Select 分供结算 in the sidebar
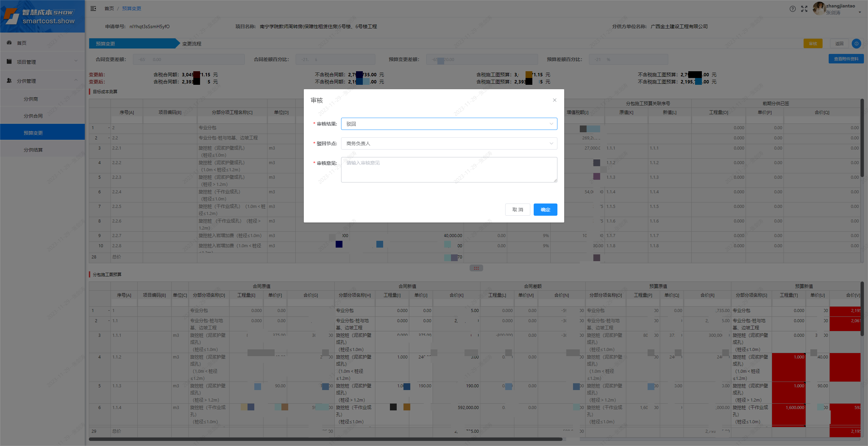Screen dimensions: 868x446 33,150
